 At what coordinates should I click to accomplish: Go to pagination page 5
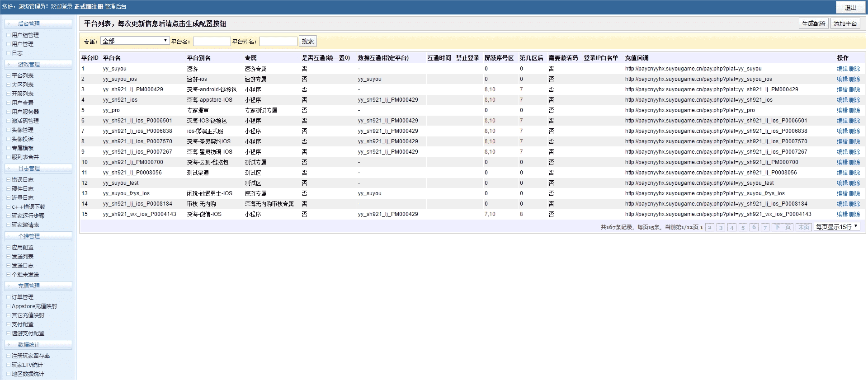pos(743,227)
